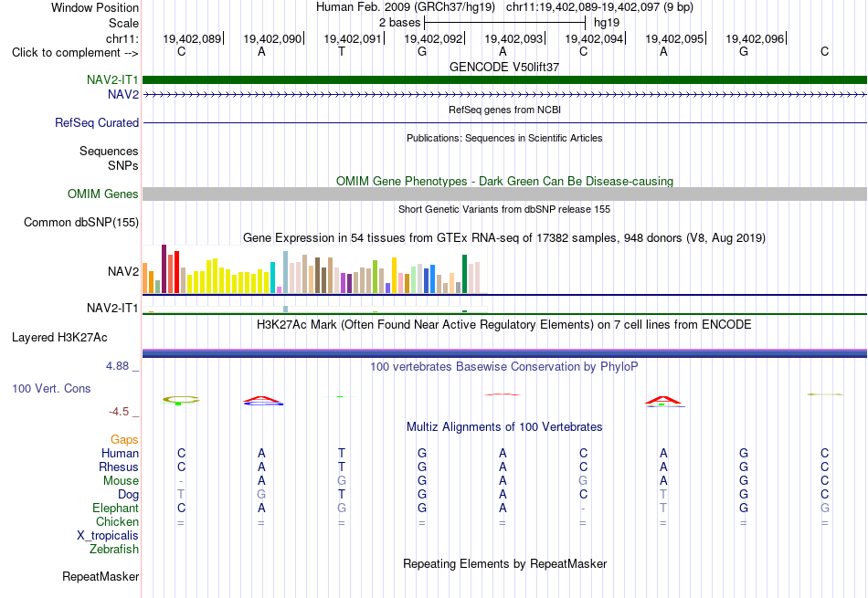Click the Rhesus species label
The width and height of the screenshot is (868, 598).
[119, 467]
